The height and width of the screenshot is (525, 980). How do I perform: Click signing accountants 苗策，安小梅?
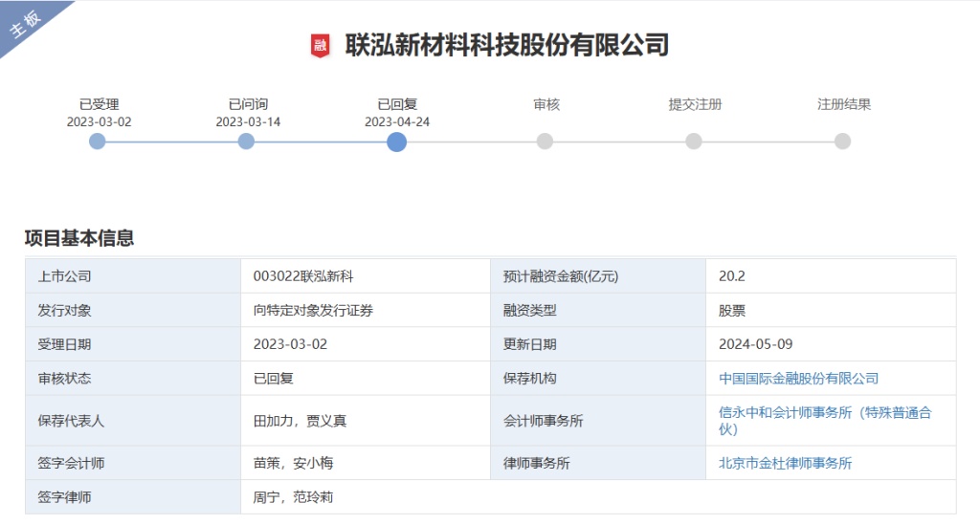[x=293, y=464]
